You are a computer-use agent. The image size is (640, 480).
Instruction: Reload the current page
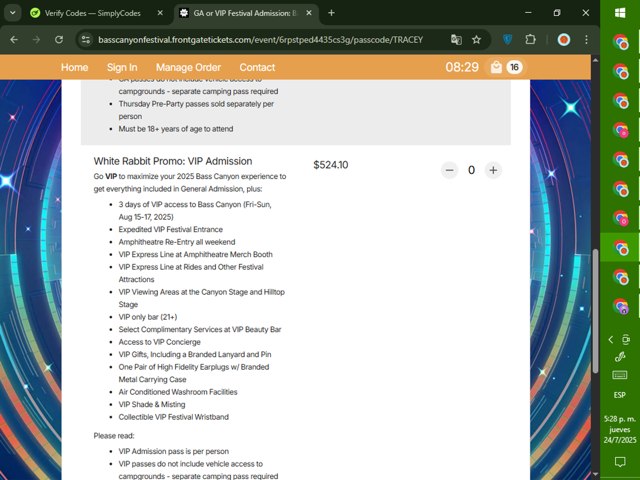(59, 40)
